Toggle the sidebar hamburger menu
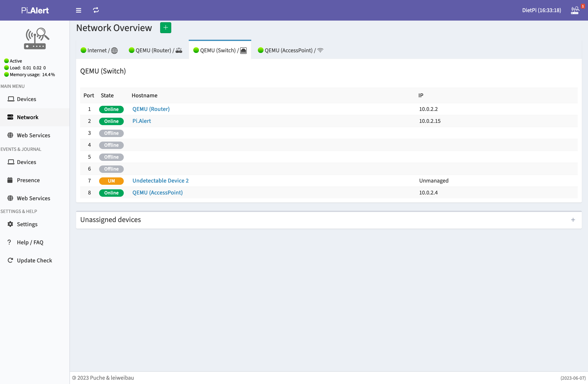 click(78, 10)
